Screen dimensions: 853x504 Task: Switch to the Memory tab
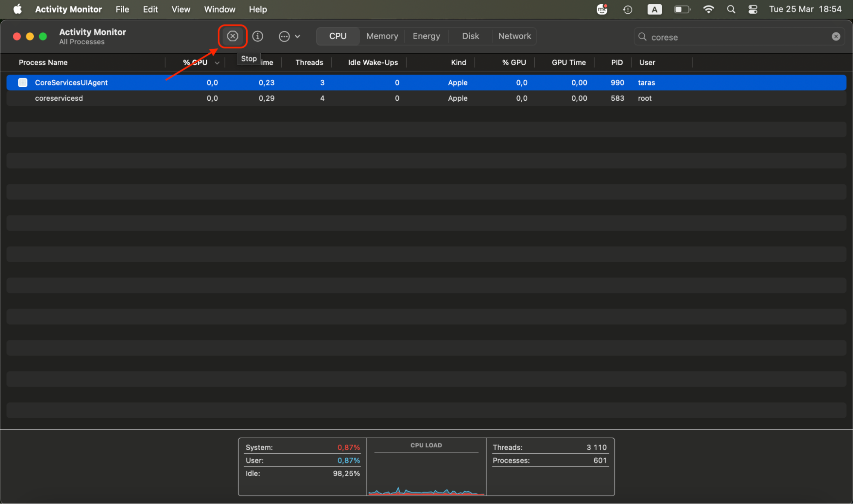click(381, 36)
